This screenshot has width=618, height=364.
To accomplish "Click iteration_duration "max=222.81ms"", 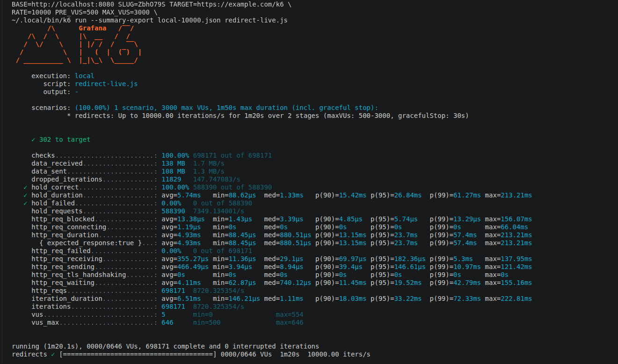I will click(508, 298).
